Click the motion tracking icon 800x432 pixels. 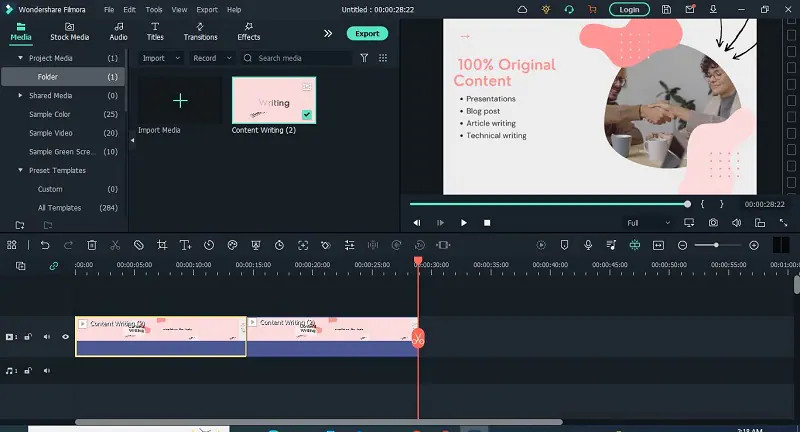pos(303,245)
